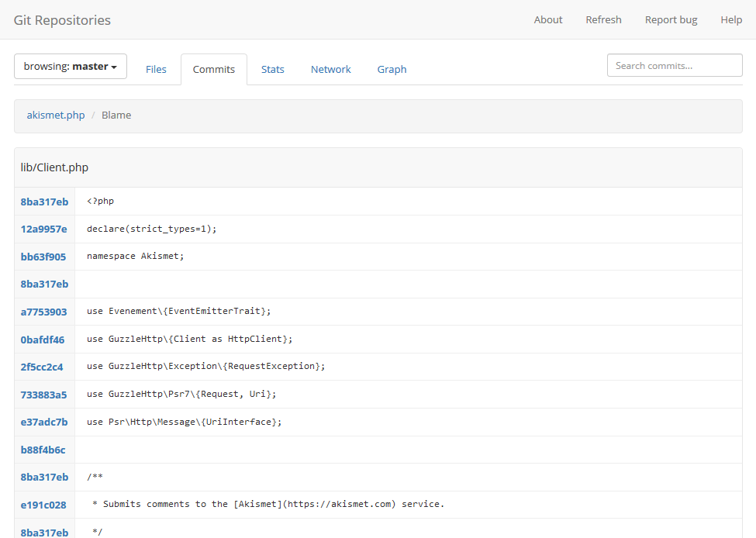756x538 pixels.
Task: Open the akismet.php breadcrumb link
Action: click(x=56, y=115)
